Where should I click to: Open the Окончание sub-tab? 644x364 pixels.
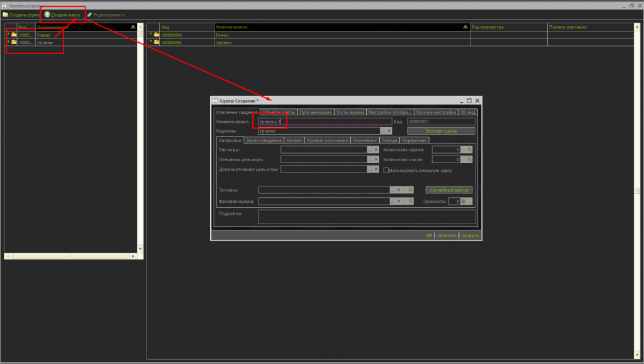click(365, 140)
